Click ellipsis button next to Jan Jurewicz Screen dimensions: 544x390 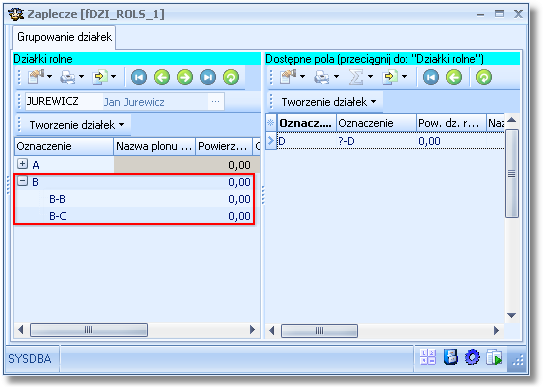215,102
